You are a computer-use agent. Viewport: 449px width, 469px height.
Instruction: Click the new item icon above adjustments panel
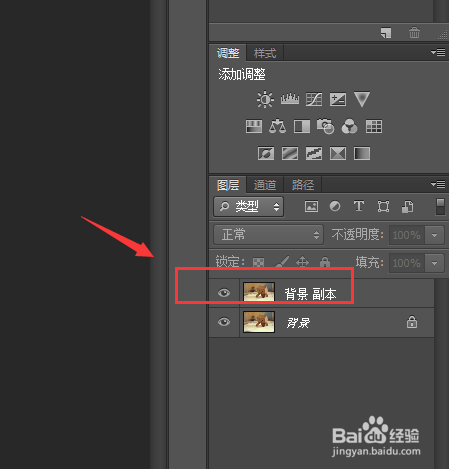click(x=386, y=33)
